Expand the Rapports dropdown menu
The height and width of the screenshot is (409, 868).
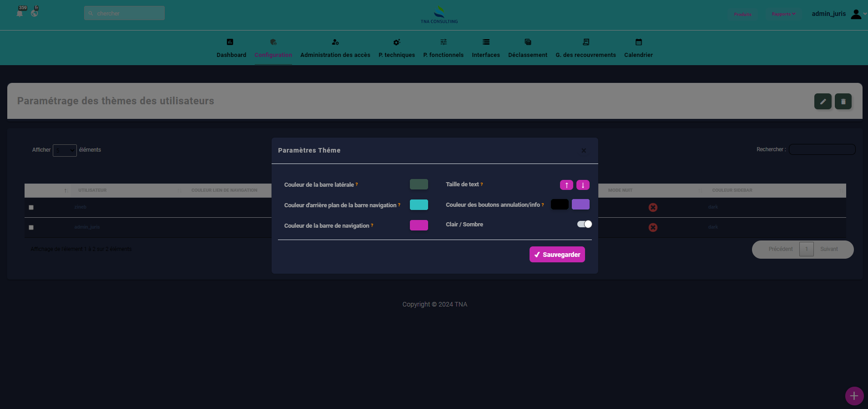pyautogui.click(x=783, y=14)
